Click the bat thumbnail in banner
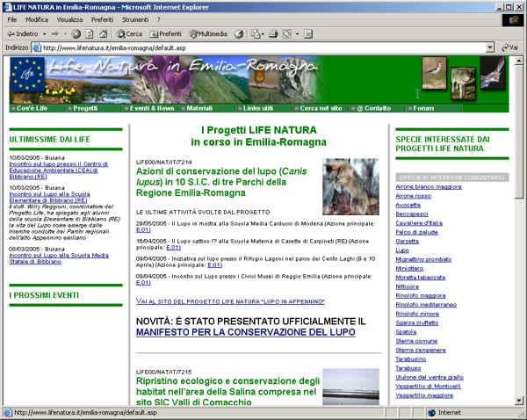The image size is (527, 420). coord(493,73)
